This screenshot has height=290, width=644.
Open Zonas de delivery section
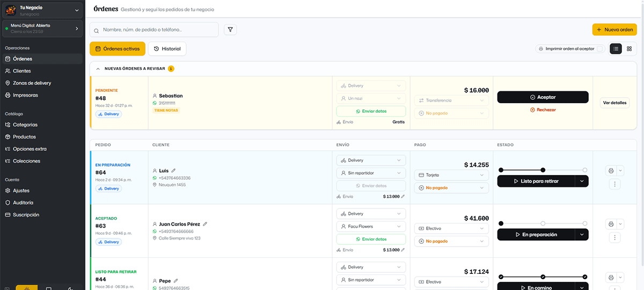pos(42,83)
